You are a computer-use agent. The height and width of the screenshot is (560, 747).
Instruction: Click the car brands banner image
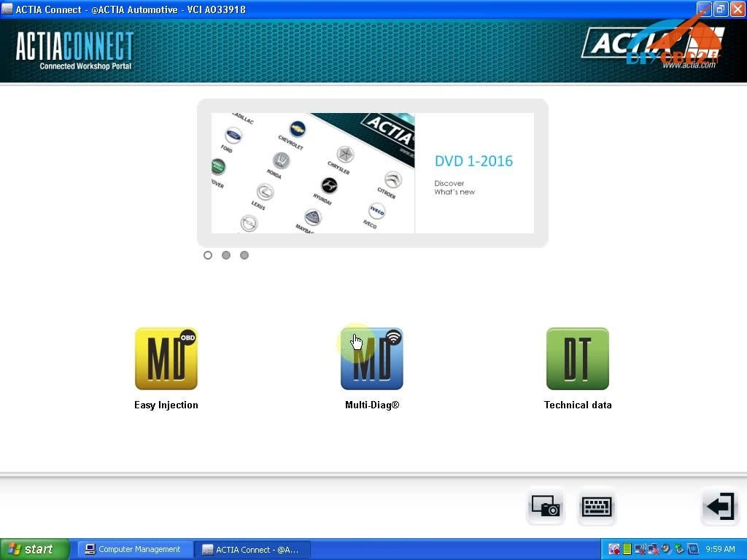[312, 173]
